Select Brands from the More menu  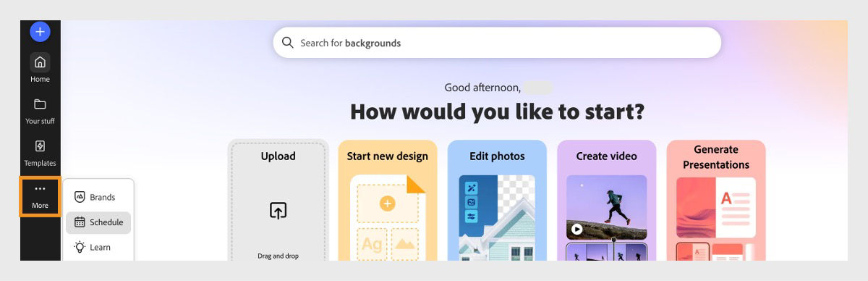point(98,197)
